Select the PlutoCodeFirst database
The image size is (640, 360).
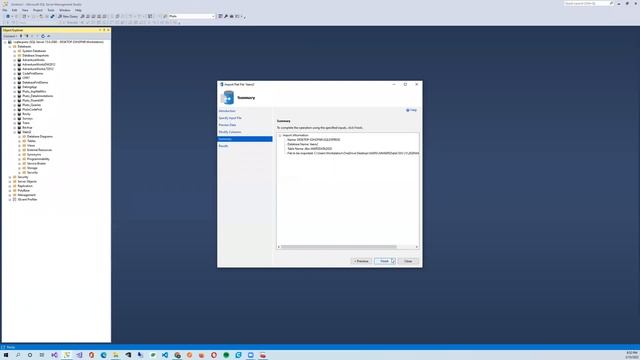click(x=32, y=109)
